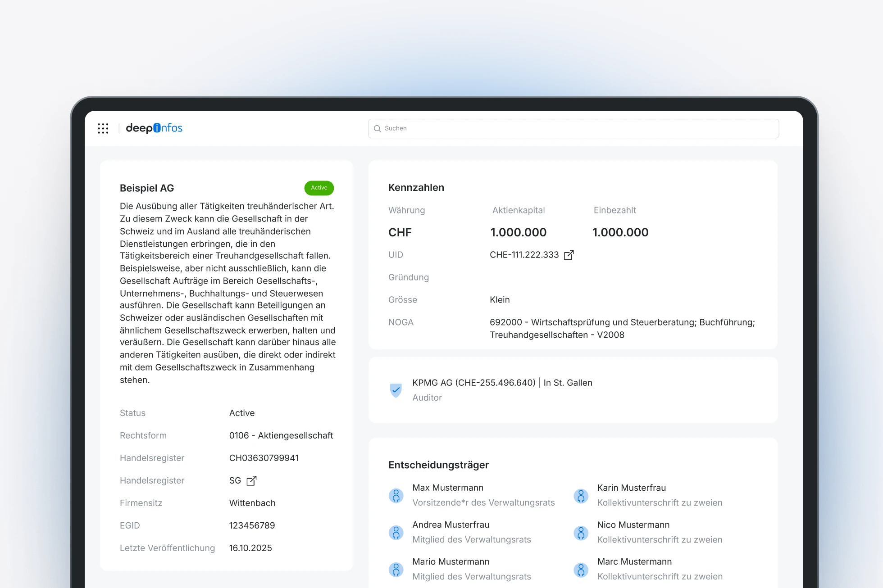Screen dimensions: 883x588
Task: Open the CHE-111.222.333 UID link
Action: click(524, 255)
